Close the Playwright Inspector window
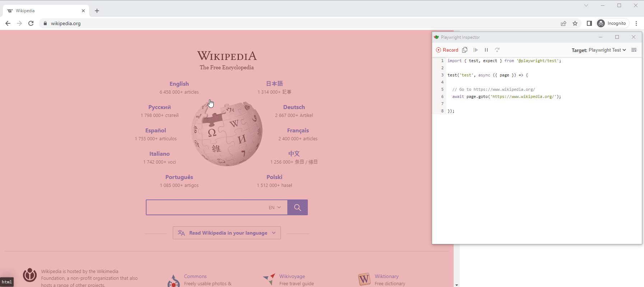This screenshot has height=287, width=644. tap(634, 37)
